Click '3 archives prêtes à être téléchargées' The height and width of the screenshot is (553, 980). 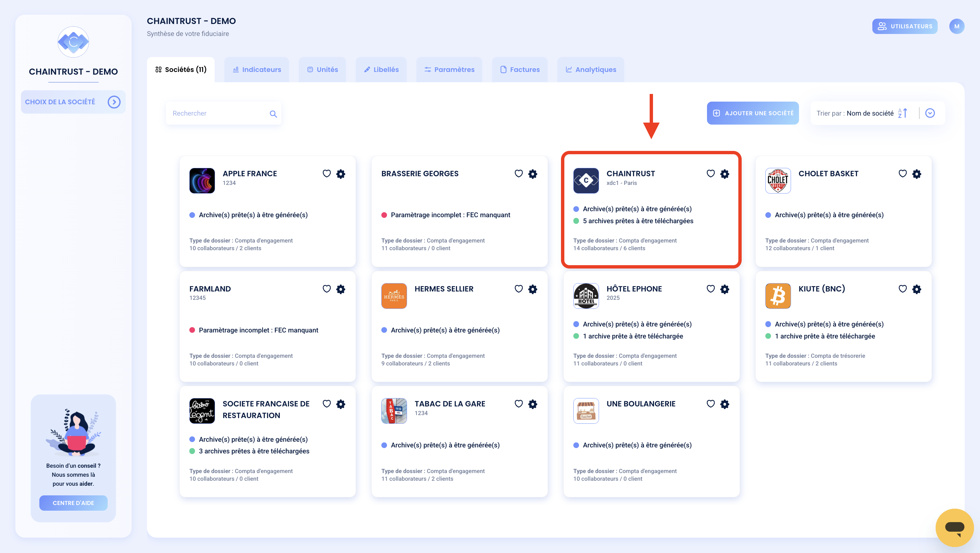pyautogui.click(x=254, y=451)
